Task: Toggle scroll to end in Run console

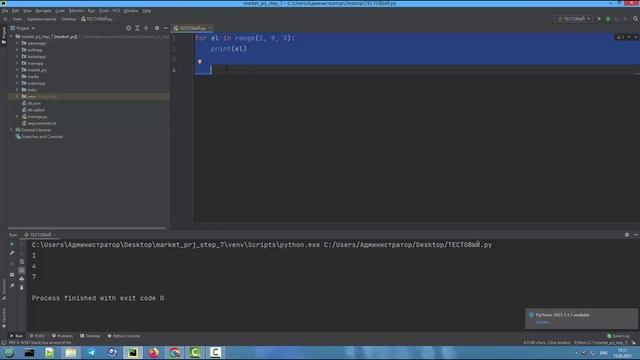Action: click(22, 270)
